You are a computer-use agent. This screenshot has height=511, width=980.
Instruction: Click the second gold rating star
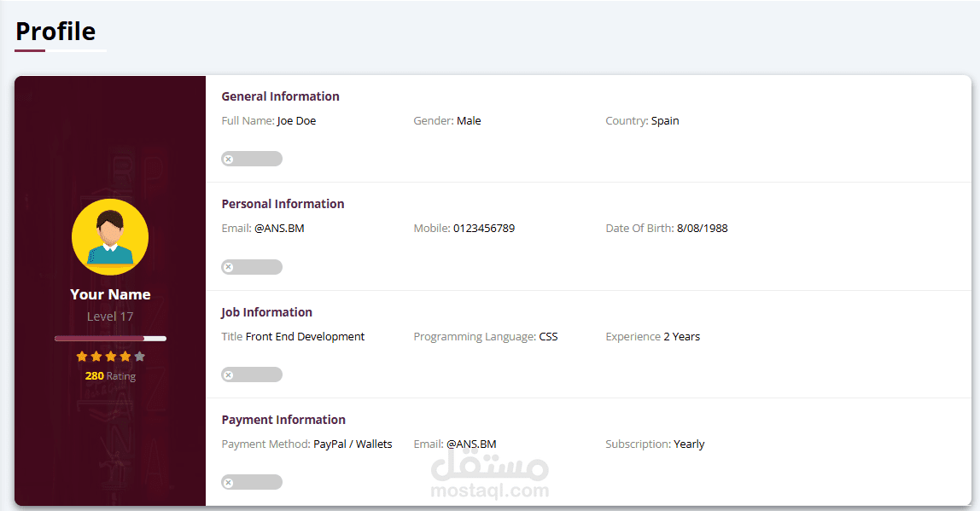click(96, 357)
